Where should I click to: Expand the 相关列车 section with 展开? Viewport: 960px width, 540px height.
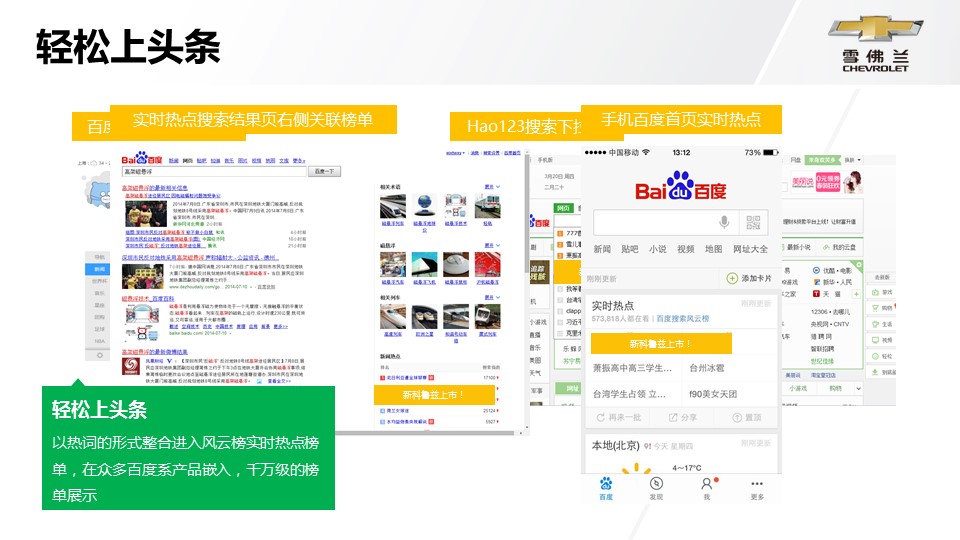pyautogui.click(x=492, y=298)
